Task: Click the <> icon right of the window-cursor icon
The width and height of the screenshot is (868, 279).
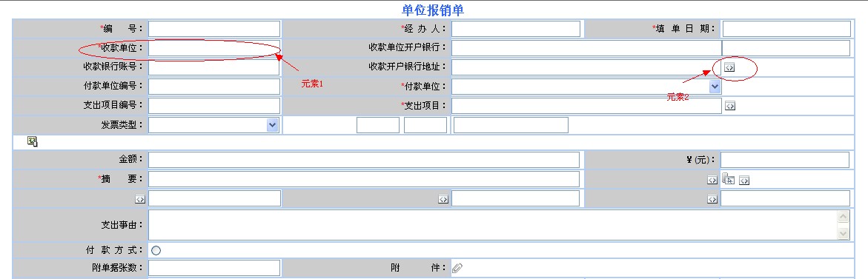Action: point(744,181)
